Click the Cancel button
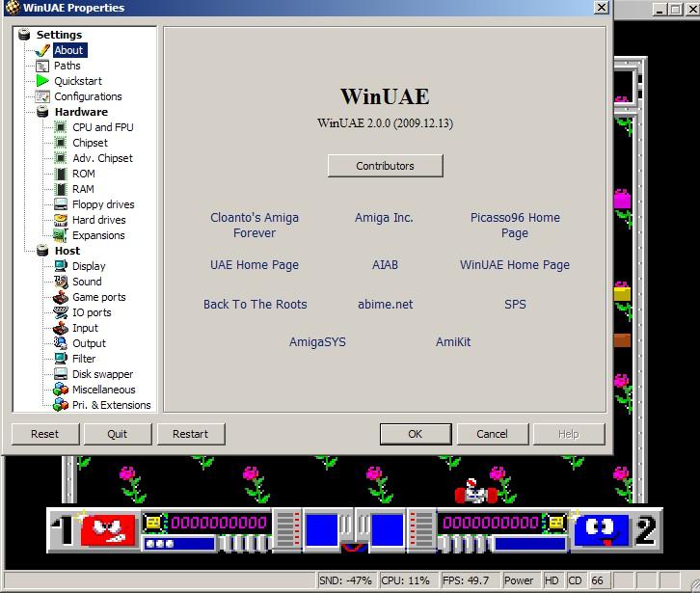This screenshot has height=593, width=700. [x=492, y=434]
